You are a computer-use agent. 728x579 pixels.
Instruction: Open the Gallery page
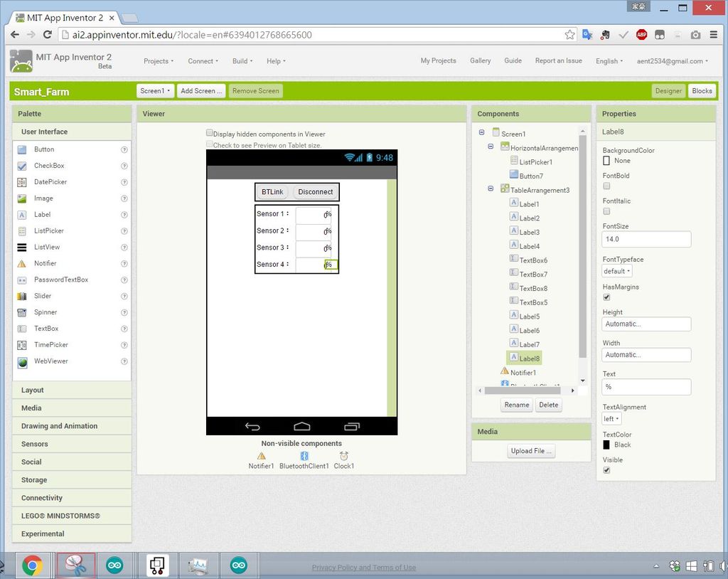480,61
